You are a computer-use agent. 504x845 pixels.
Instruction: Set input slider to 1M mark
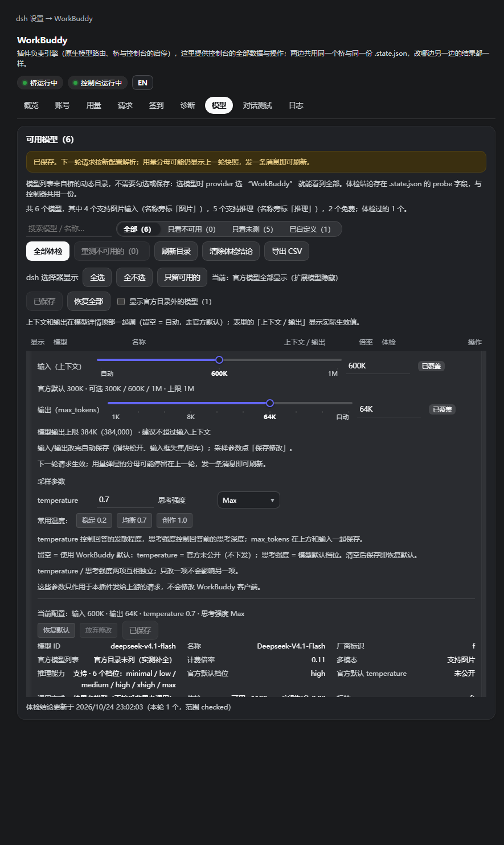tap(333, 374)
